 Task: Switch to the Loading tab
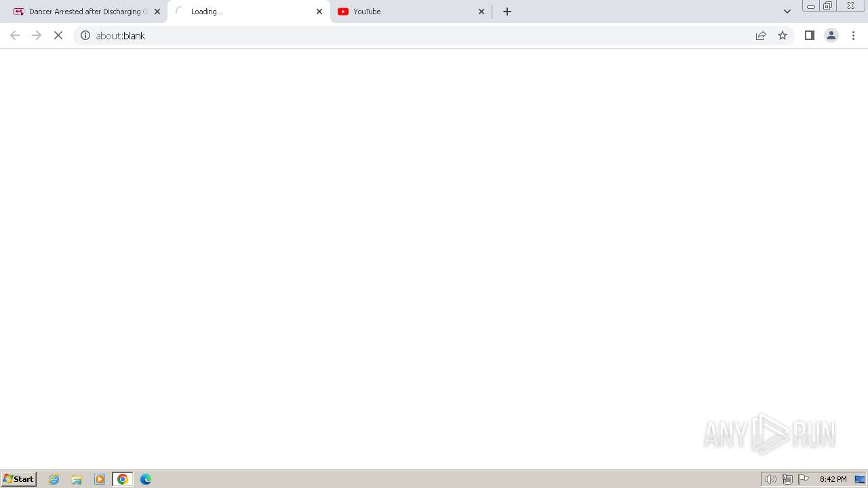[248, 12]
